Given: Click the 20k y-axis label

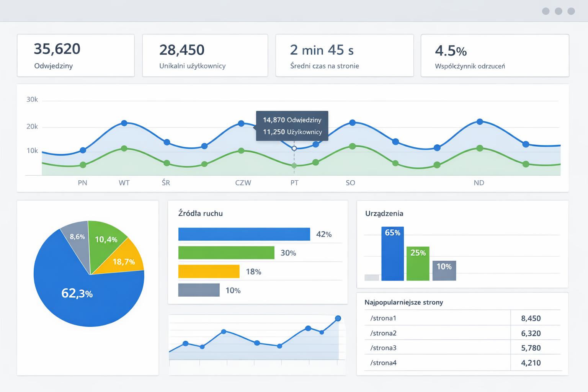Looking at the screenshot, I should tap(32, 126).
